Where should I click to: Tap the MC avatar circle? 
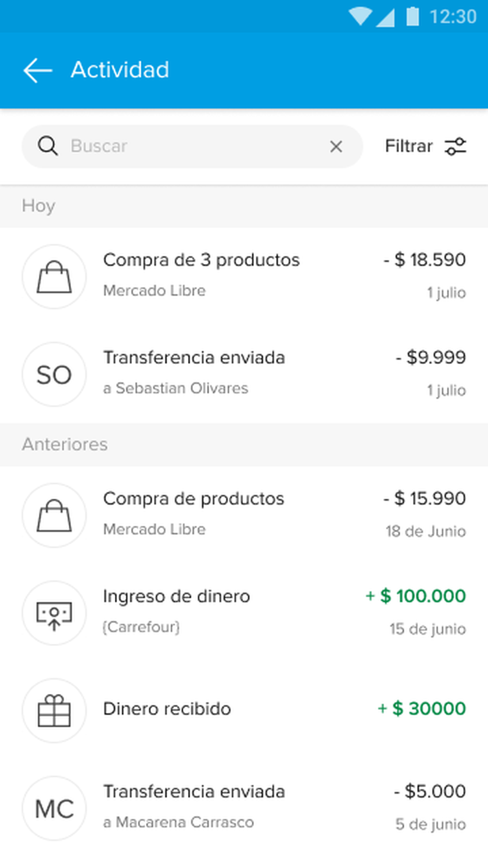54,808
